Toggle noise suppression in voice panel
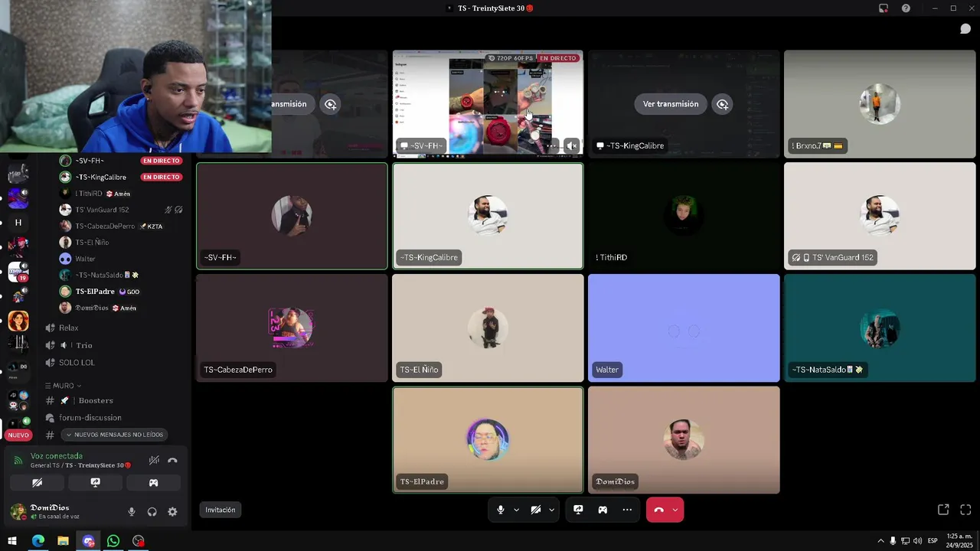Viewport: 980px width, 551px height. pyautogui.click(x=154, y=460)
